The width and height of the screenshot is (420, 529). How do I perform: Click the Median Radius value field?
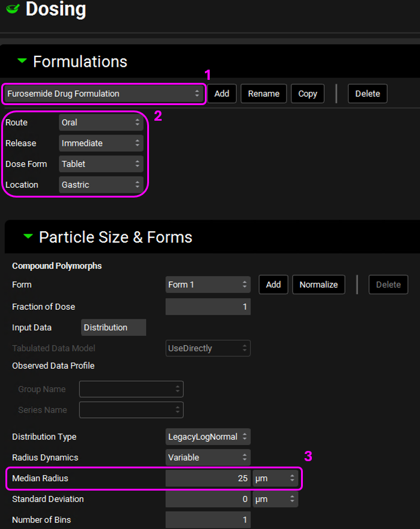point(208,479)
